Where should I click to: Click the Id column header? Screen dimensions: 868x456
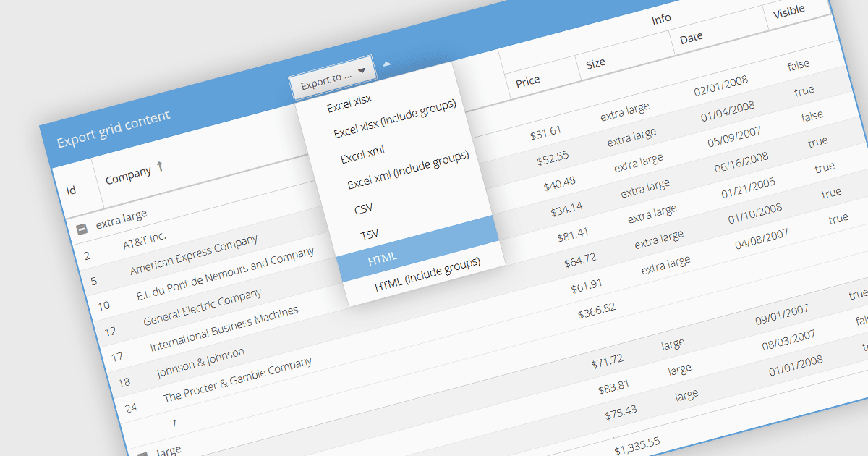pyautogui.click(x=72, y=190)
